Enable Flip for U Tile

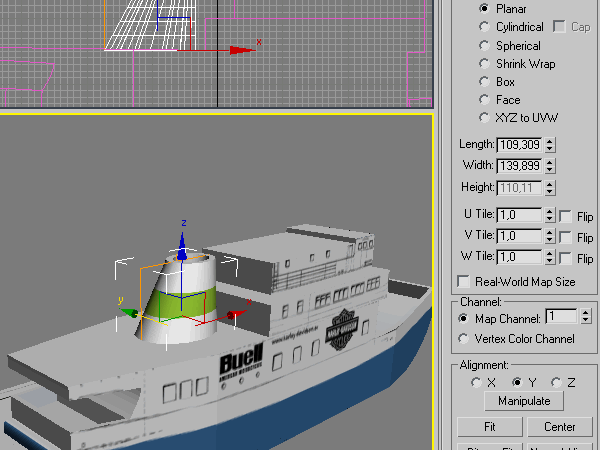tap(565, 216)
